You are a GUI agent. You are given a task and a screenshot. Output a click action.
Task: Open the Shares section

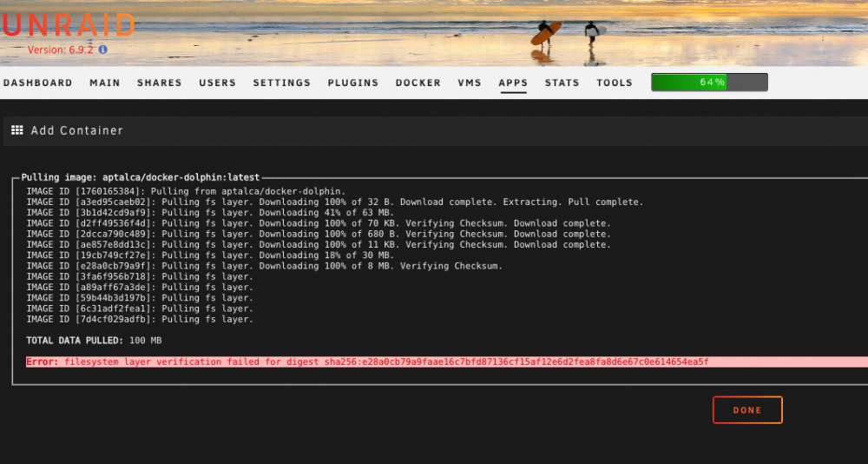tap(160, 83)
